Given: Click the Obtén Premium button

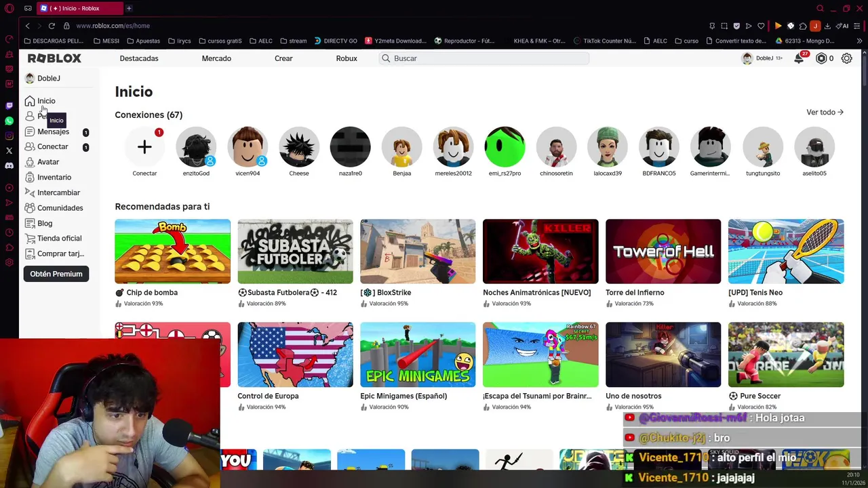Looking at the screenshot, I should 56,274.
